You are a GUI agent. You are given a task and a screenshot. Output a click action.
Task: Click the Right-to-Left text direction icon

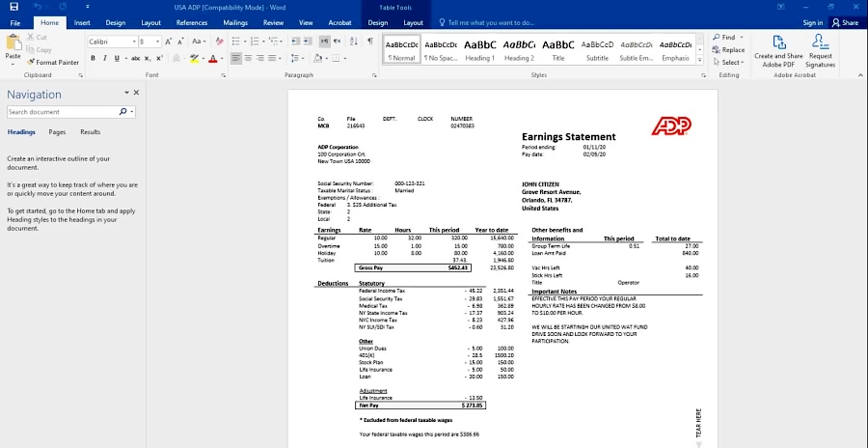[338, 42]
